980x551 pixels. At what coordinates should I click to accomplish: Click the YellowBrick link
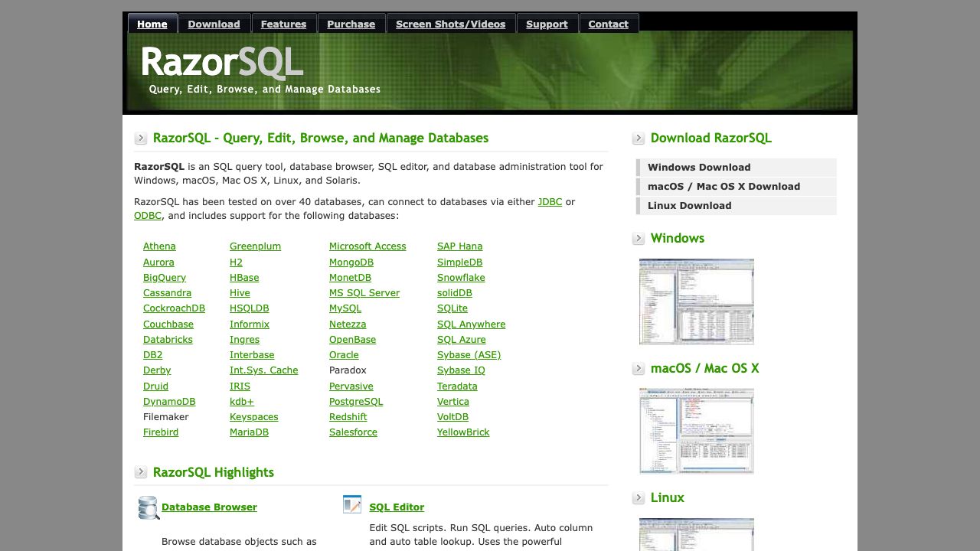(x=463, y=432)
